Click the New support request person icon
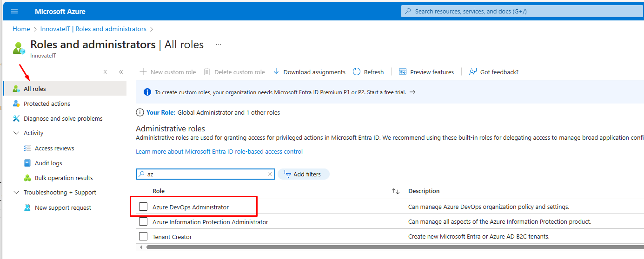This screenshot has width=644, height=259. click(27, 207)
